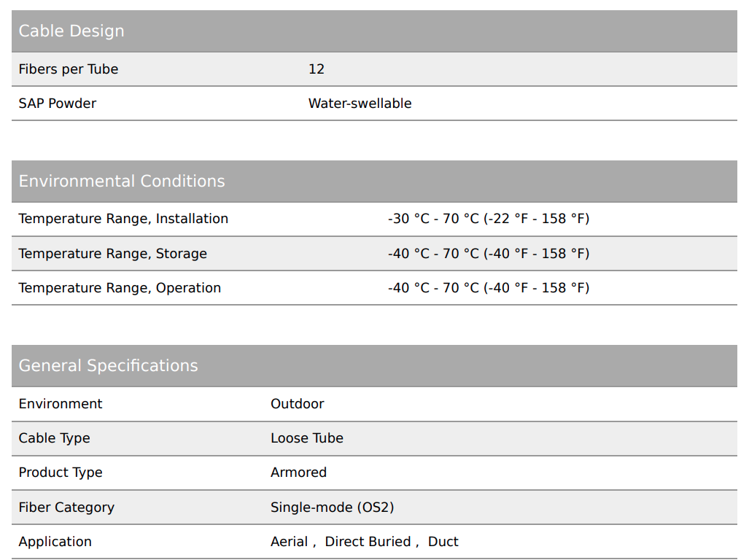Click the Loose Tube value
Screen dimensions: 749x560
[306, 438]
